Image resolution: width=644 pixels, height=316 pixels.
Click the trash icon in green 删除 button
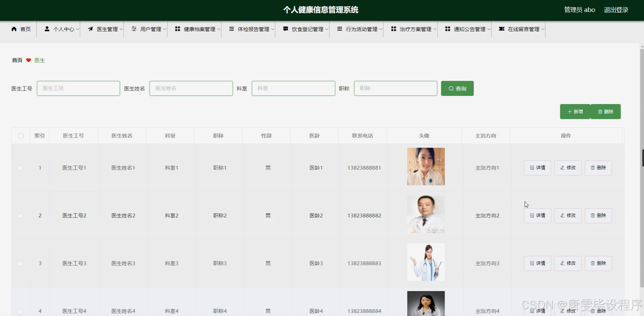point(600,112)
